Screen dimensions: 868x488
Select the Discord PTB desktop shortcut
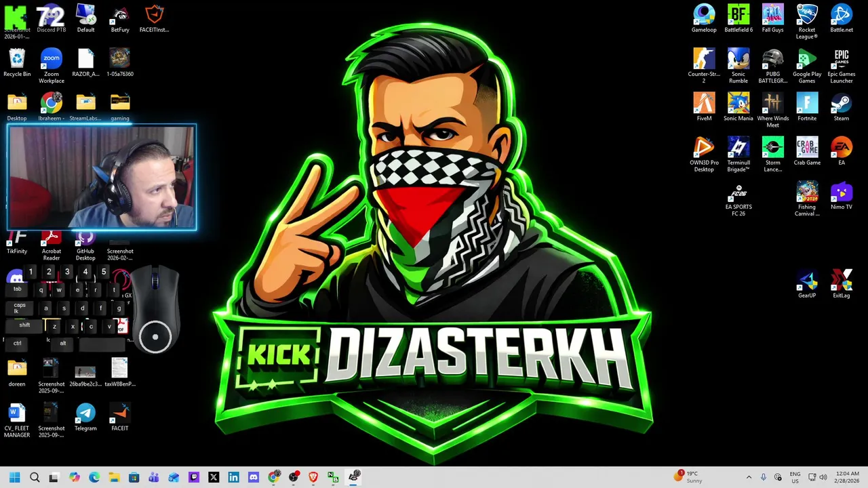pos(51,19)
